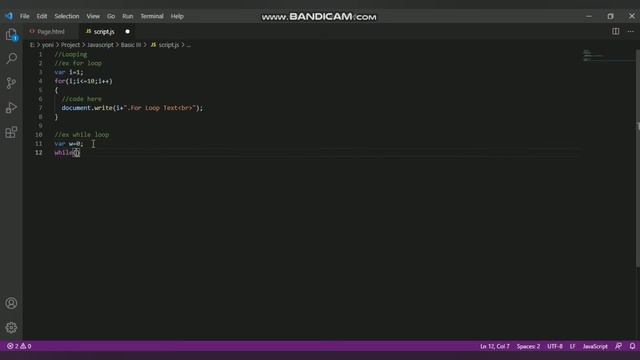The image size is (640, 360).
Task: Show errors and warnings count
Action: pyautogui.click(x=19, y=346)
